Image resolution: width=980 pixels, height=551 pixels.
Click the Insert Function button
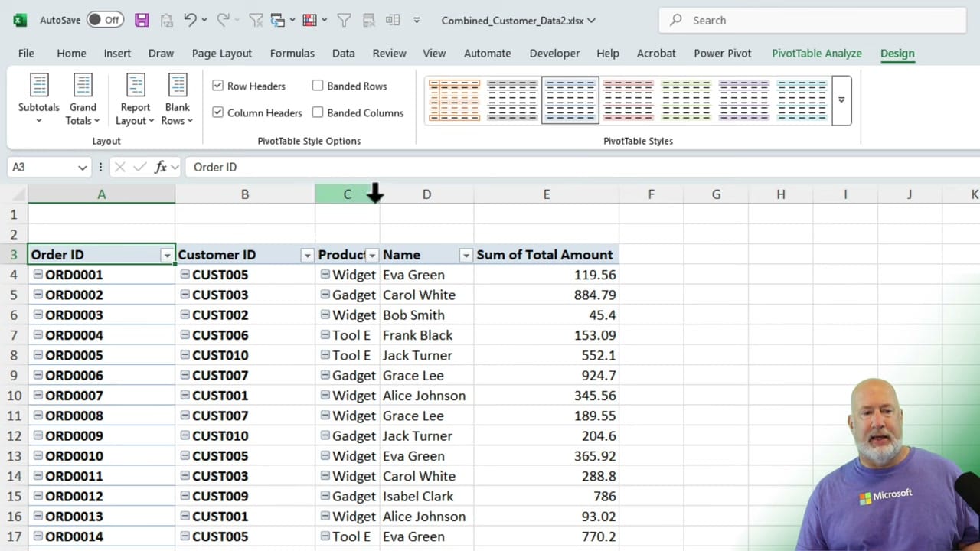pos(160,167)
